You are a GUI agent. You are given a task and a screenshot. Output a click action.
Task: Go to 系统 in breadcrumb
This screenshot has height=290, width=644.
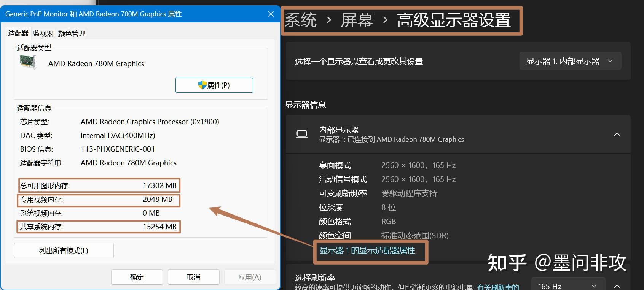tap(301, 20)
